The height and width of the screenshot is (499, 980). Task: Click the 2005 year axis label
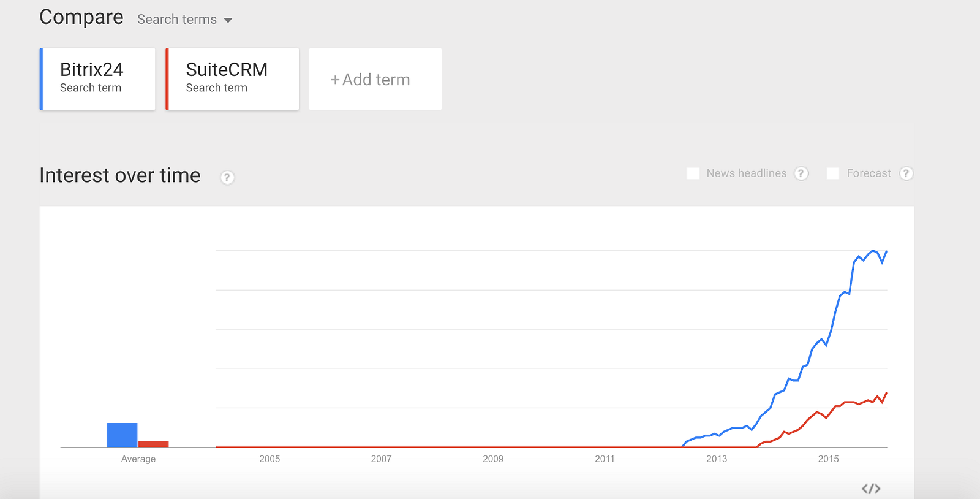point(269,459)
